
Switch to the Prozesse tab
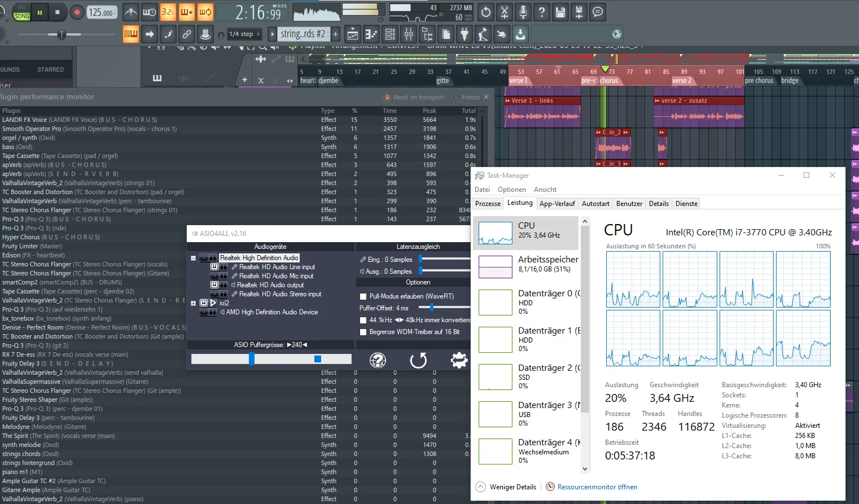[x=488, y=204]
